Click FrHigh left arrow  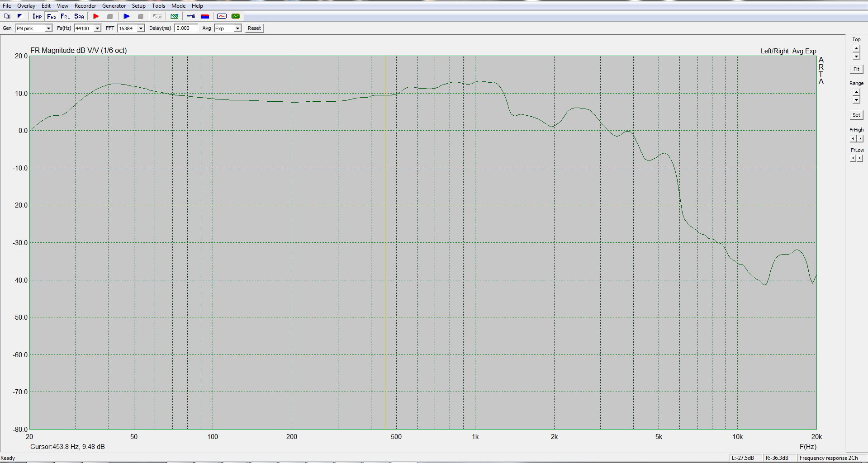pyautogui.click(x=853, y=139)
